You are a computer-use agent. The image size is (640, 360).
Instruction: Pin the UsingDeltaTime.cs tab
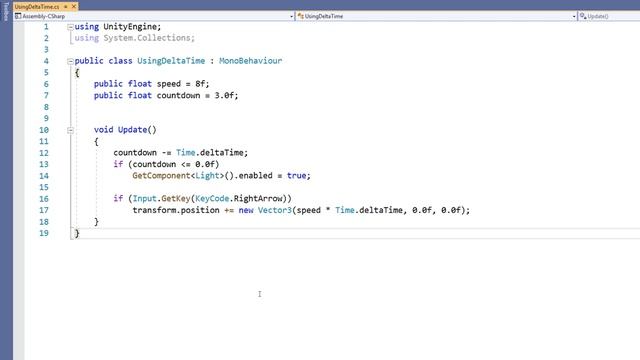[x=65, y=7]
